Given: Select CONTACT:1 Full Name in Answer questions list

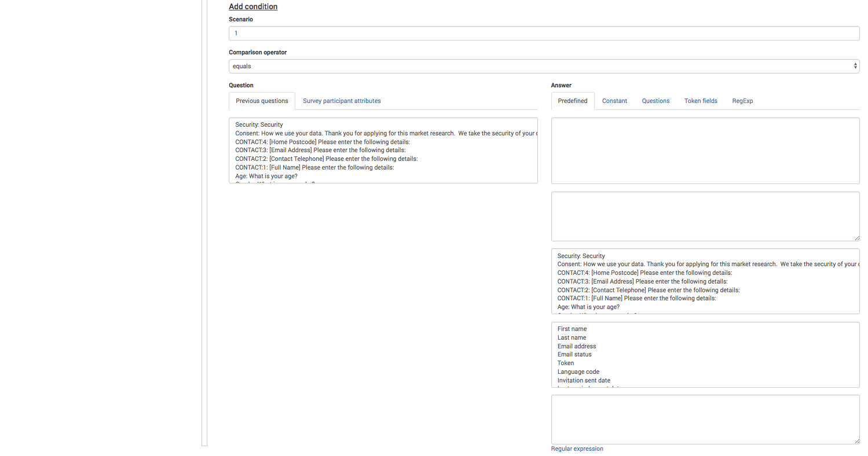Looking at the screenshot, I should coord(636,299).
